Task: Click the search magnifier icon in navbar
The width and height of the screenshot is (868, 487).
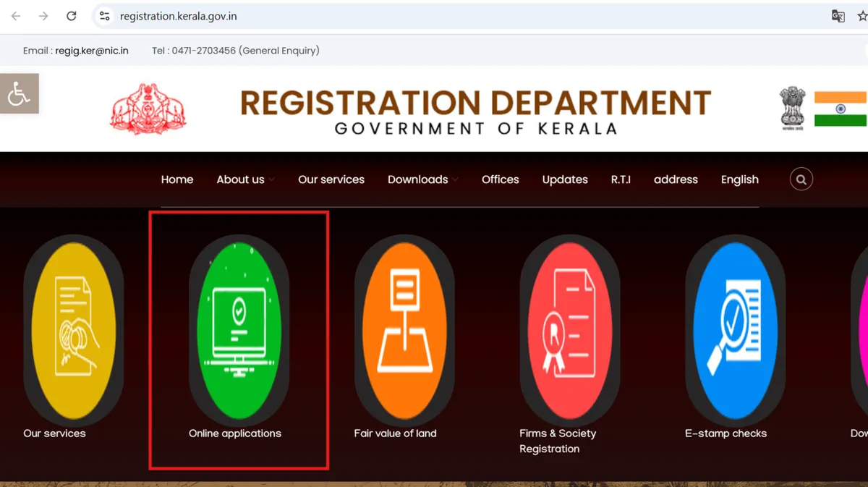Action: coord(801,179)
